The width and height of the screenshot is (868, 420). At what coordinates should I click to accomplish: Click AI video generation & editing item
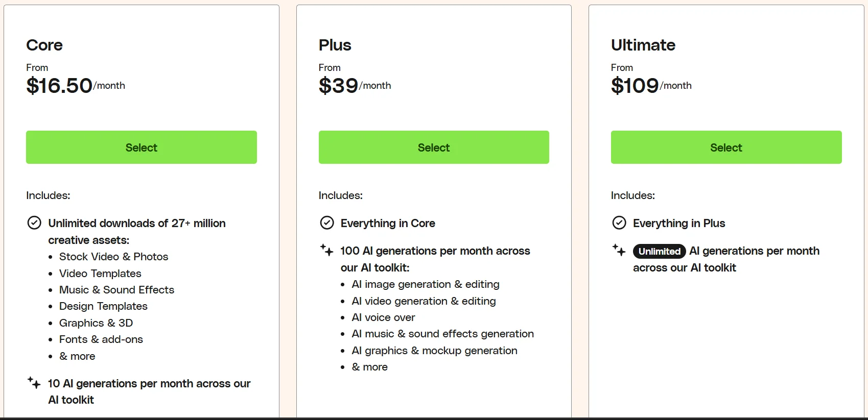click(x=424, y=301)
